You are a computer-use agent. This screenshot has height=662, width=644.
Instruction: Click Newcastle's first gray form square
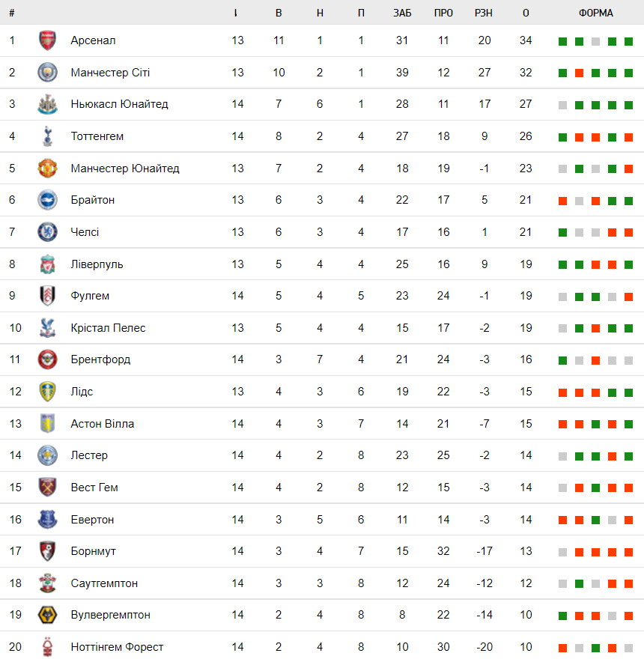pos(562,105)
